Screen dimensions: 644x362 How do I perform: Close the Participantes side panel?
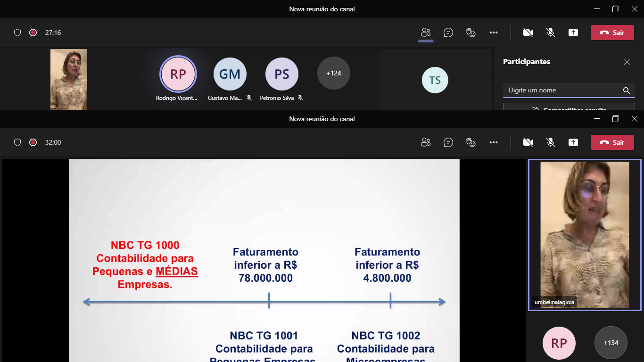click(x=627, y=62)
